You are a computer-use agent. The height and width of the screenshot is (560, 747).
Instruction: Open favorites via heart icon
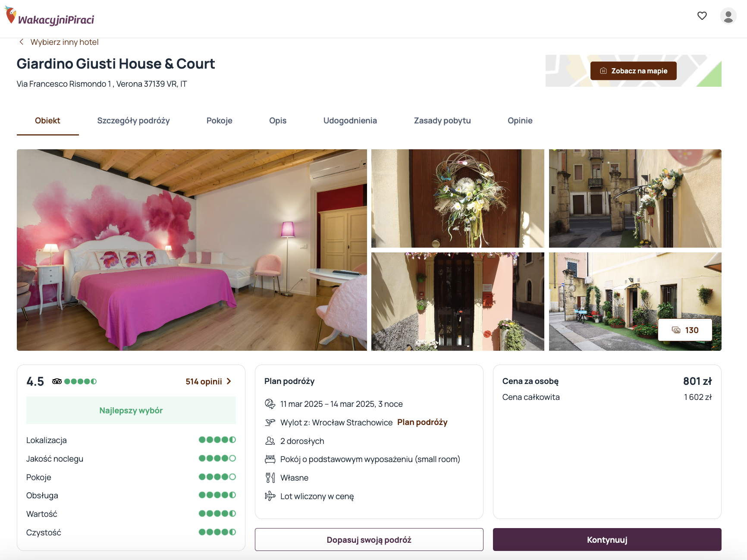(x=702, y=16)
